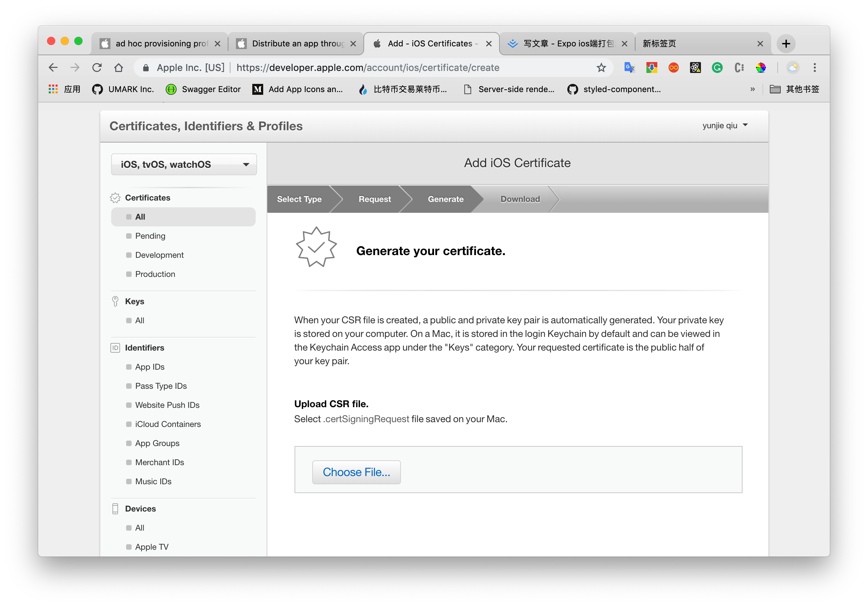The height and width of the screenshot is (607, 868).
Task: Open yunjie qiu account dropdown
Action: (725, 125)
